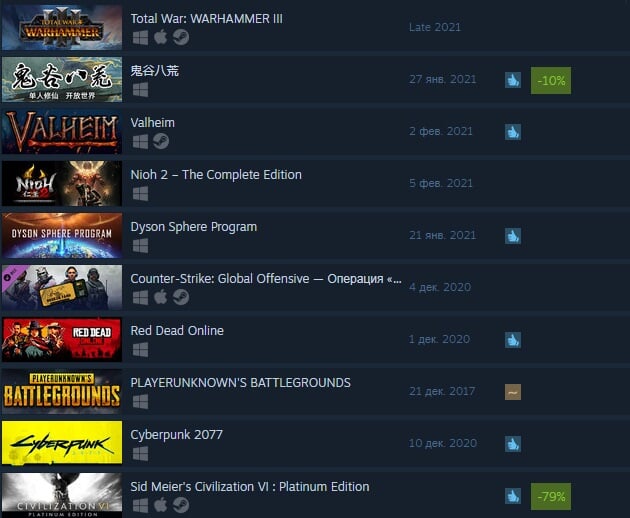630x518 pixels.
Task: Click the SteamOS icon under Valheim
Action: pos(161,141)
